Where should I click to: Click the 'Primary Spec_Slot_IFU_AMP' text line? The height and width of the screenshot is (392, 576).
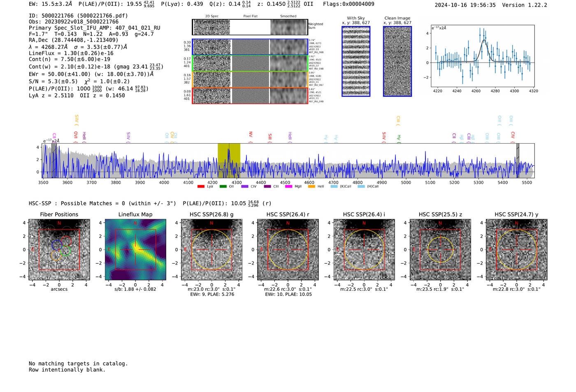95,28
